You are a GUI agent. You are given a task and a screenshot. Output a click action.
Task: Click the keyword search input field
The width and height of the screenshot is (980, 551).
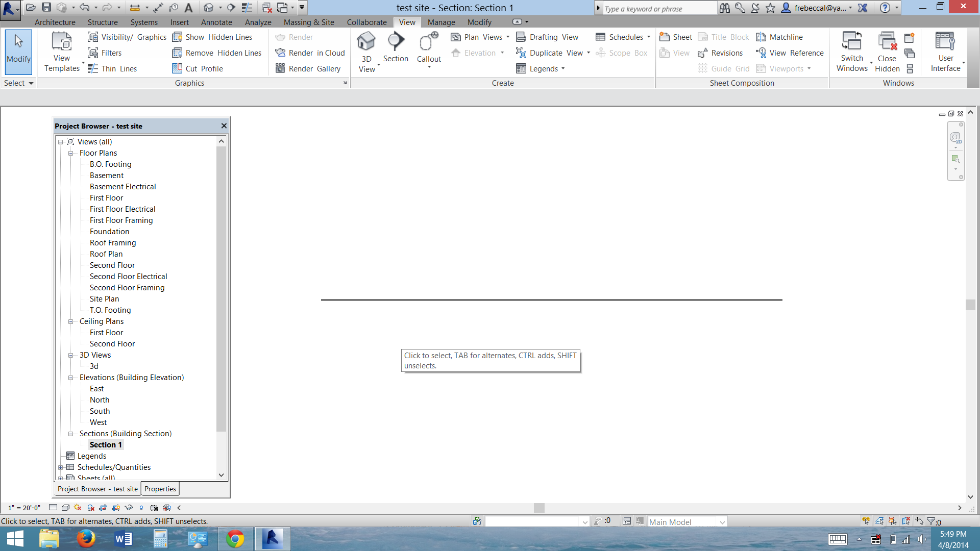tap(658, 9)
